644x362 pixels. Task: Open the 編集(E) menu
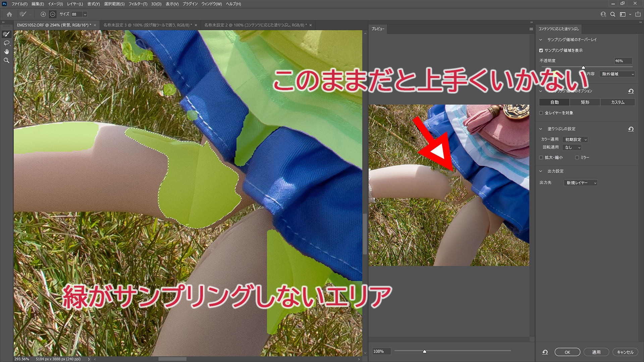38,4
